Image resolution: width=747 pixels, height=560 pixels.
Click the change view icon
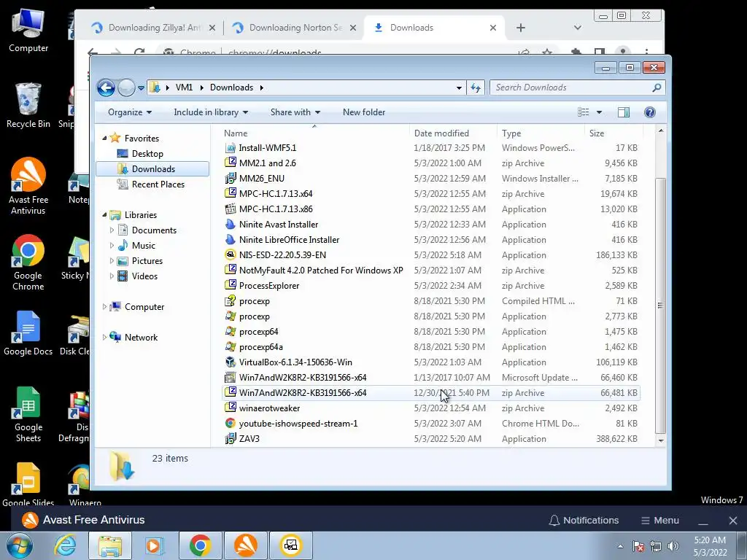tap(583, 112)
